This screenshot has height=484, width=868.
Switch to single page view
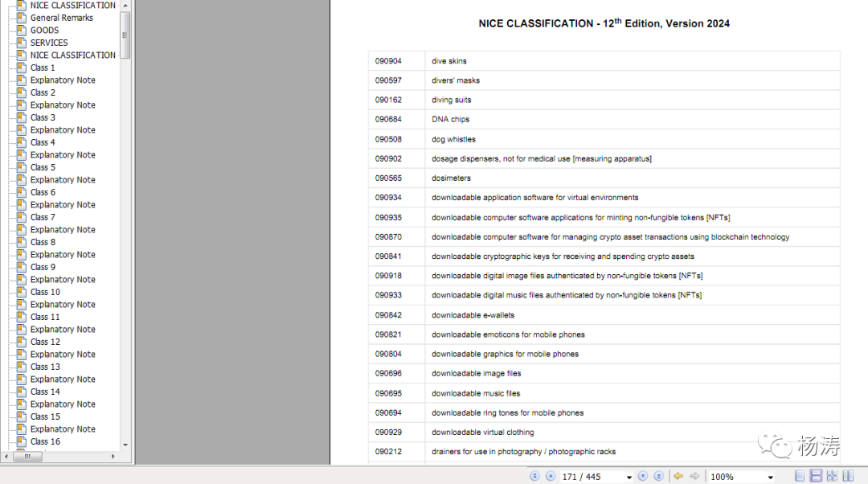point(800,476)
